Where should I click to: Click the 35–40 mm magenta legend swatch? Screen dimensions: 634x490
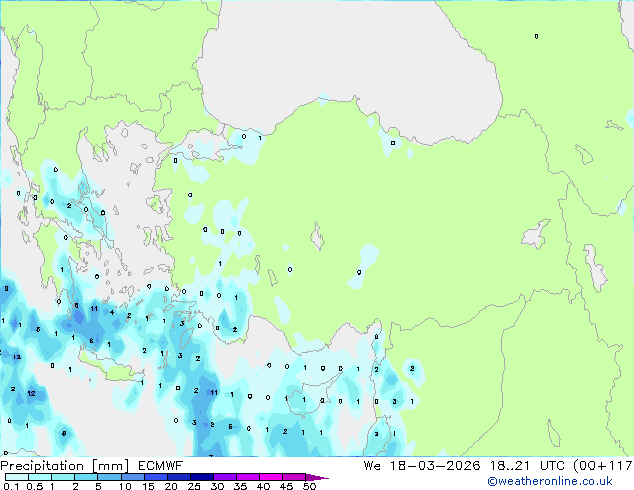point(248,477)
